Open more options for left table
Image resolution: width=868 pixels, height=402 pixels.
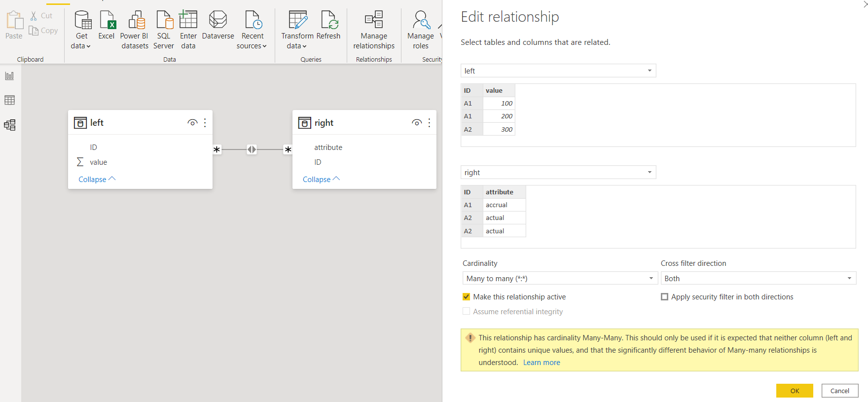pos(205,123)
